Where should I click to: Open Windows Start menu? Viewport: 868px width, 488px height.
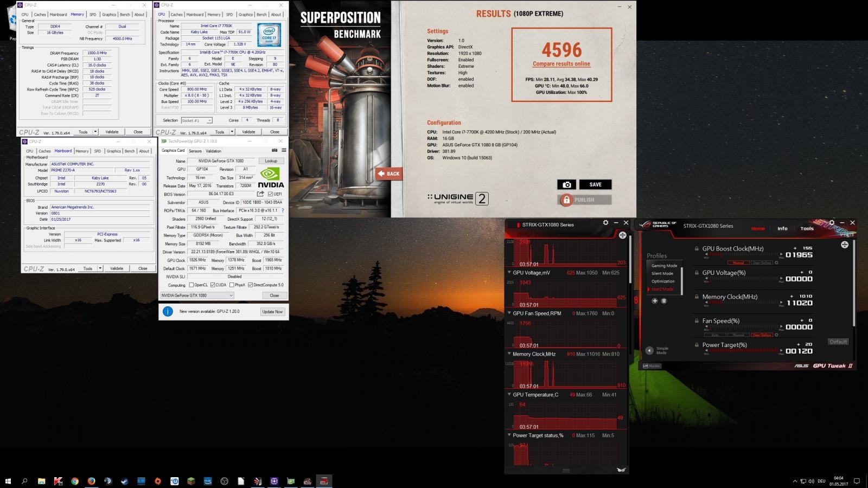tap(8, 481)
